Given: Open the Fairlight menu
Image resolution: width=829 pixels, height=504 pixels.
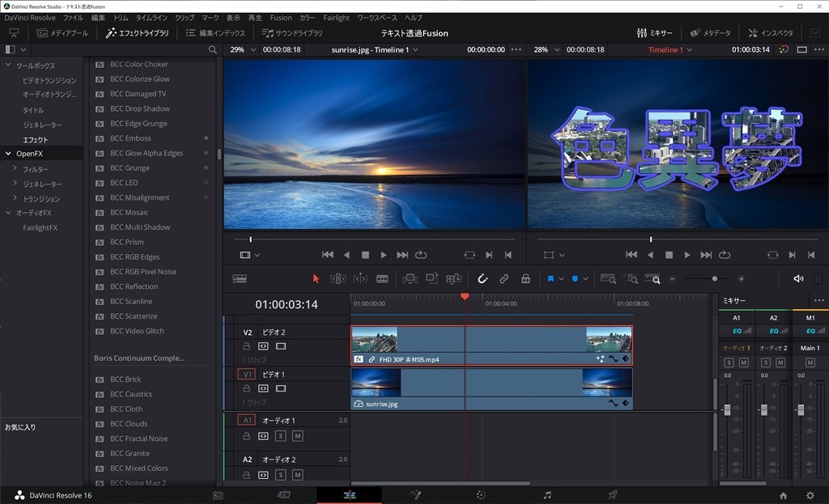Looking at the screenshot, I should coord(336,18).
